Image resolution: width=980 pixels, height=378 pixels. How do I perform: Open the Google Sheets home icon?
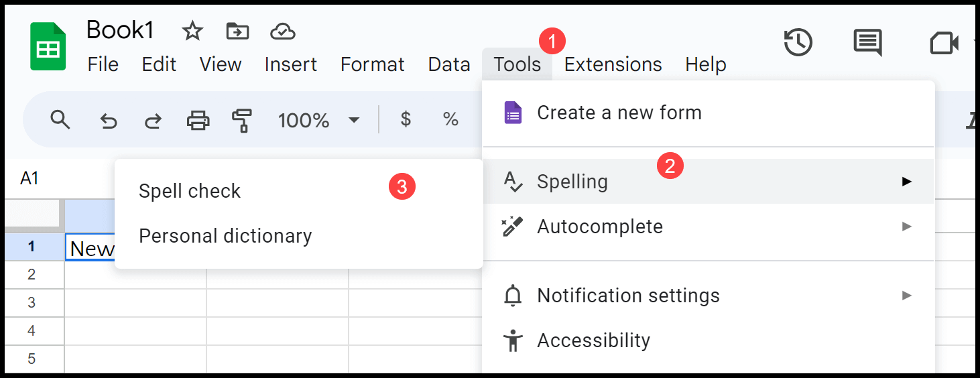click(x=48, y=46)
